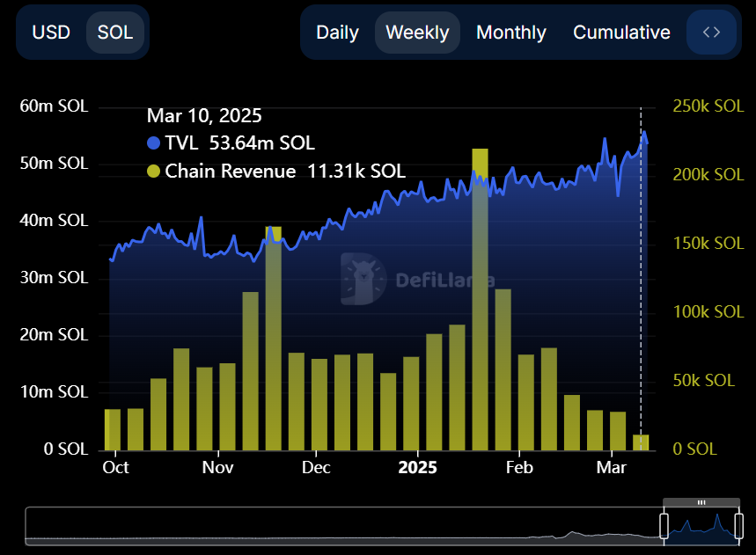Viewport: 756px width, 555px height.
Task: Click the "50k SOL" right axis label
Action: 704,381
